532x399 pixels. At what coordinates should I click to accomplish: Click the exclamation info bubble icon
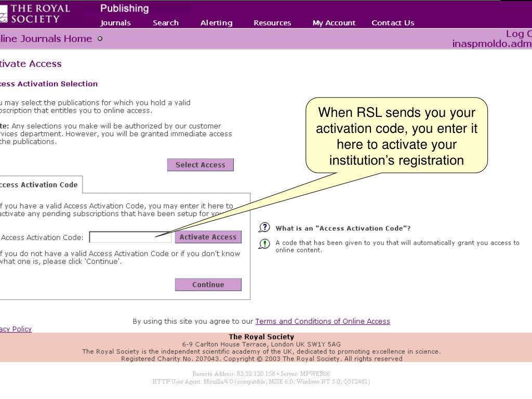click(x=264, y=244)
